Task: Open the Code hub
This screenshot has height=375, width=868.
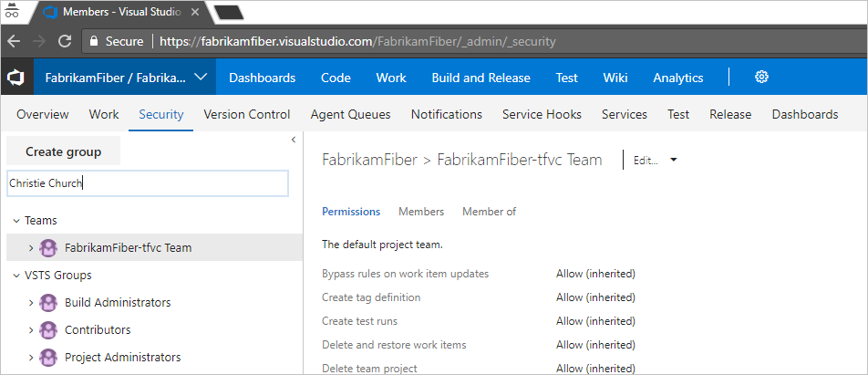Action: coord(336,78)
